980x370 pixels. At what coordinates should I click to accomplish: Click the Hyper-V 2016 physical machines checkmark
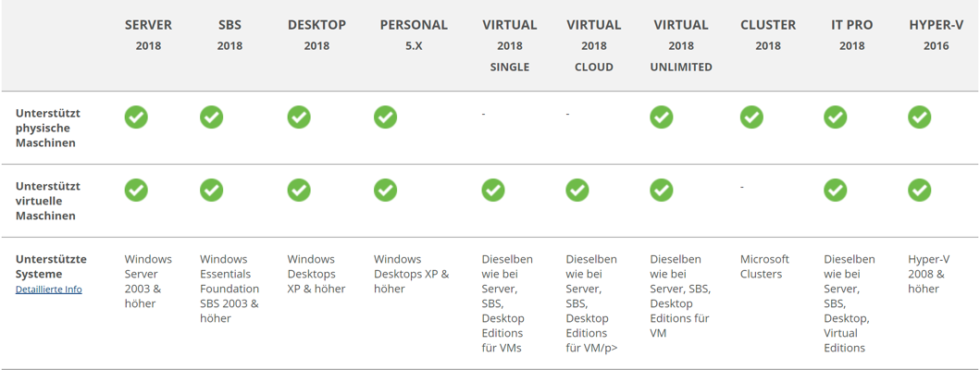pyautogui.click(x=919, y=117)
